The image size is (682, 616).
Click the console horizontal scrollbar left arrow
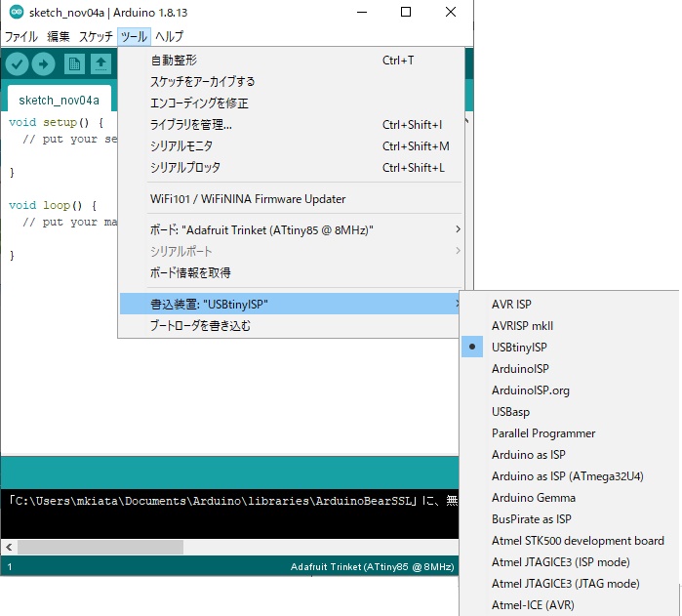[x=9, y=547]
